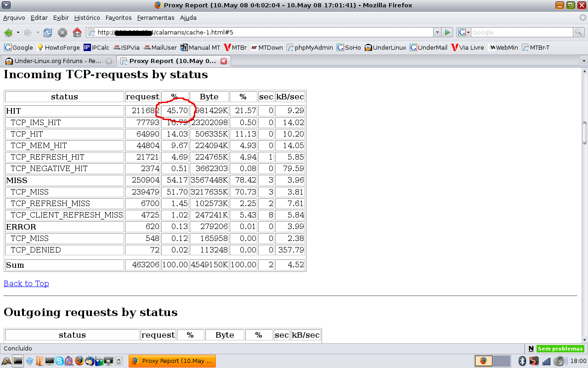The width and height of the screenshot is (588, 368).
Task: Run the search with the magnifier icon
Action: click(x=579, y=32)
